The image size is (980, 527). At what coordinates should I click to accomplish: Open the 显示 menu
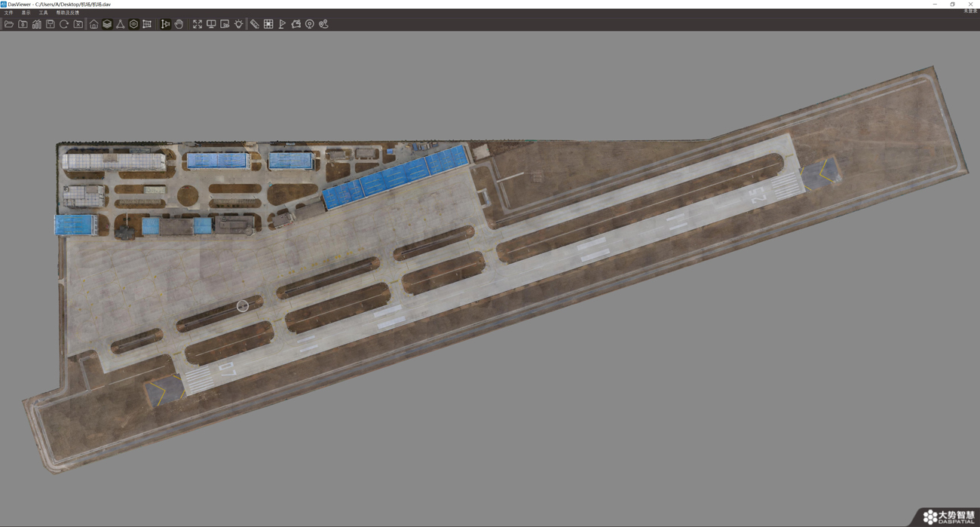(x=26, y=13)
